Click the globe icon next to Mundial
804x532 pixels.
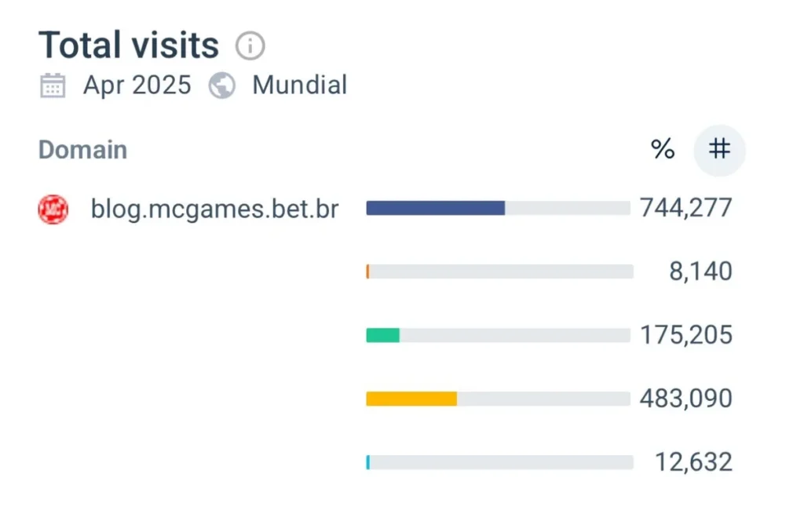point(222,85)
